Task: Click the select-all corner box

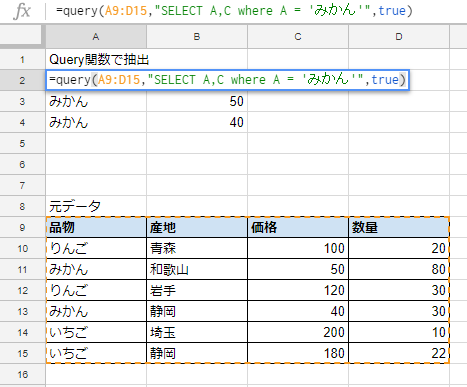Action: [22, 36]
